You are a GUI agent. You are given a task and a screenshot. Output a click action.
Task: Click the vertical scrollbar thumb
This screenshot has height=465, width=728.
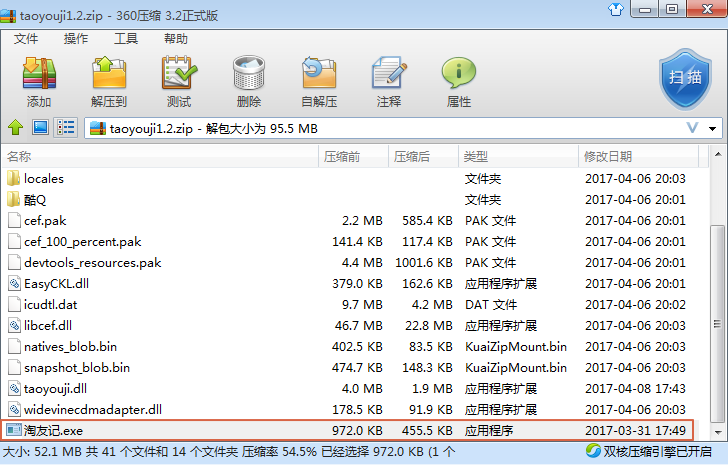718,323
